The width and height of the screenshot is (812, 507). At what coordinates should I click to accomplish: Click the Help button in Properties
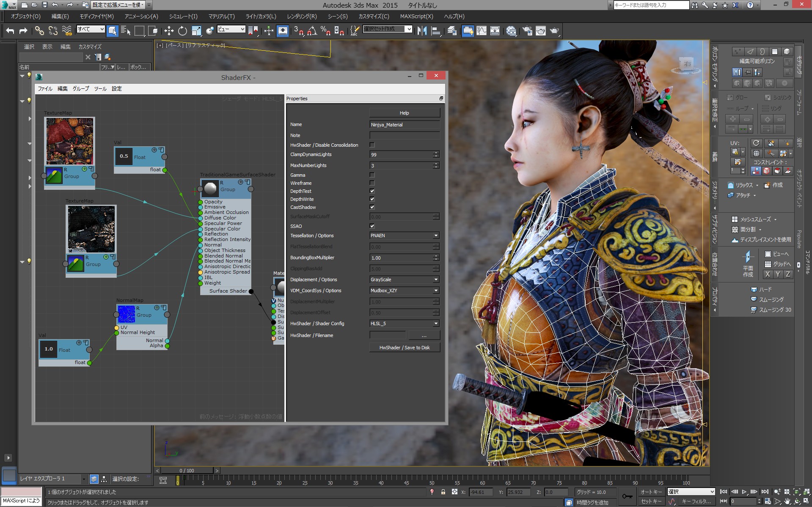405,113
